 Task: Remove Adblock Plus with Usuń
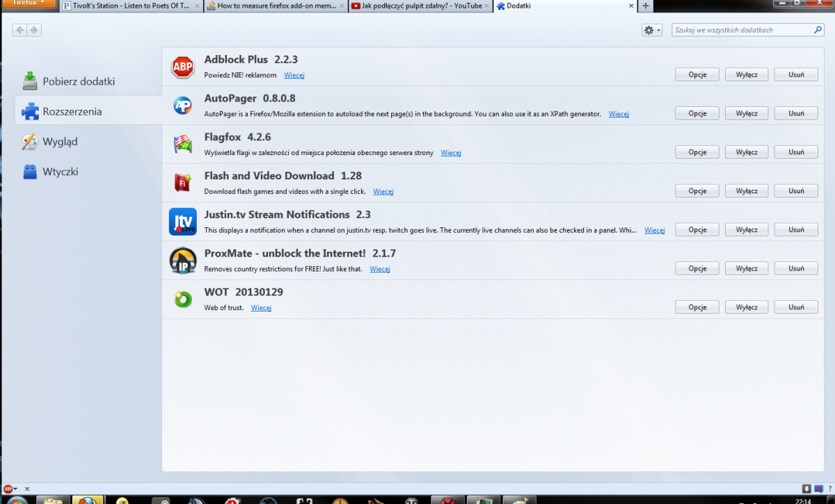797,74
